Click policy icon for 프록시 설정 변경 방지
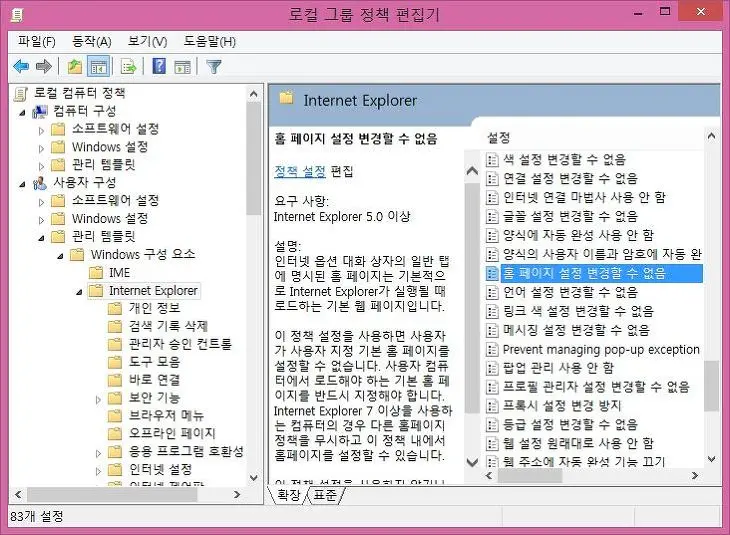Image resolution: width=730 pixels, height=535 pixels. pos(492,406)
